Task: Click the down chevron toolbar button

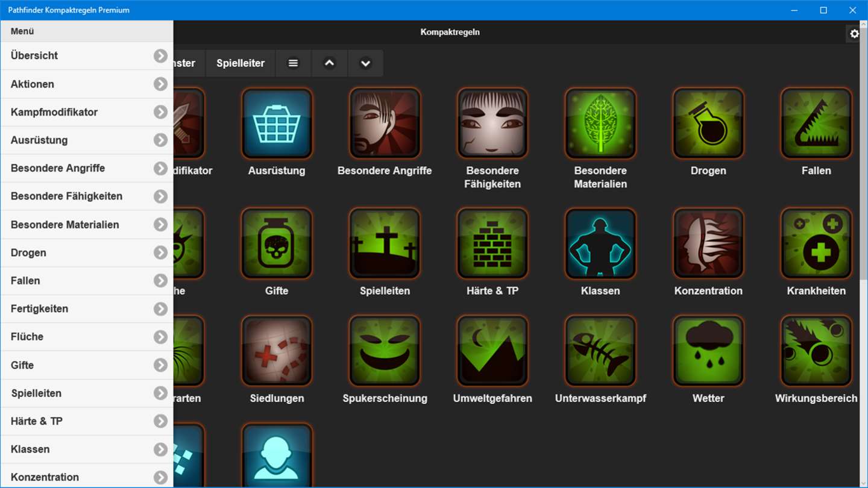Action: point(365,63)
